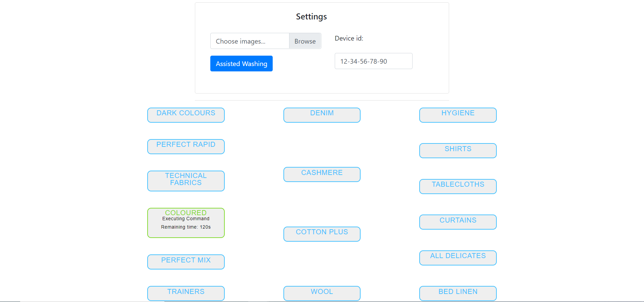This screenshot has height=302, width=644.
Task: Select the TABLECLOTHS program
Action: [x=458, y=186]
